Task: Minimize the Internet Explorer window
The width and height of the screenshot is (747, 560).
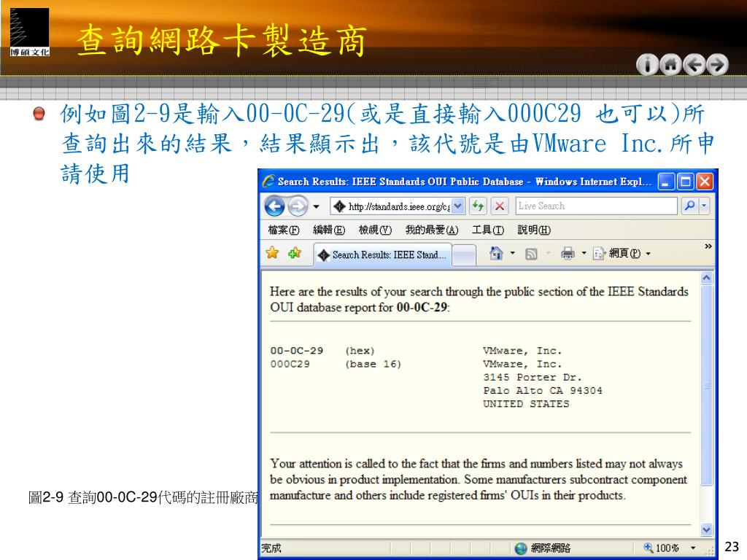Action: click(666, 182)
